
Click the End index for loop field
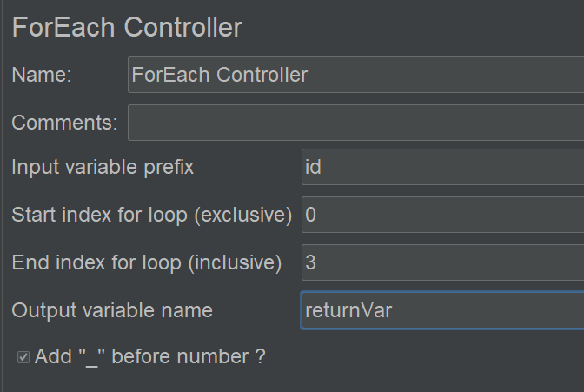[x=443, y=262]
